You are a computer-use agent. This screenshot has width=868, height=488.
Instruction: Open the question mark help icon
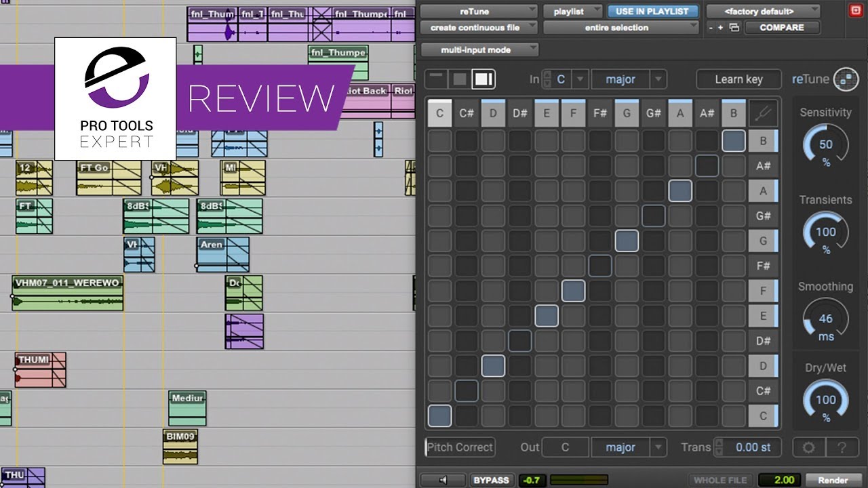(x=841, y=447)
